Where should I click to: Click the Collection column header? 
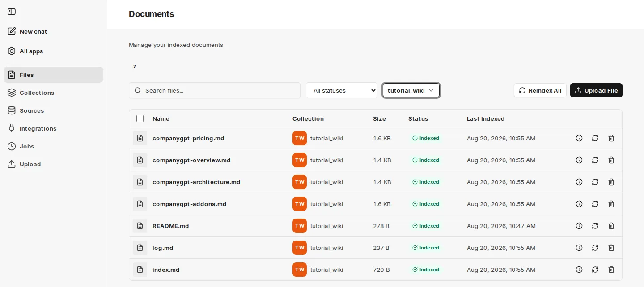[308, 118]
